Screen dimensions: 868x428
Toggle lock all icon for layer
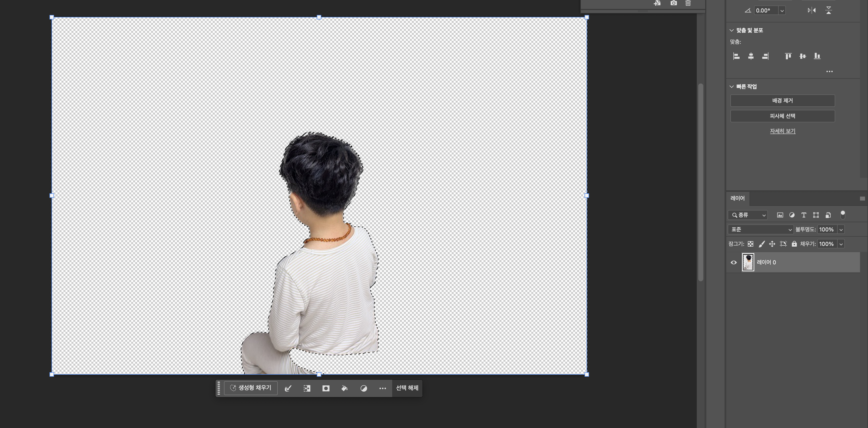coord(794,244)
